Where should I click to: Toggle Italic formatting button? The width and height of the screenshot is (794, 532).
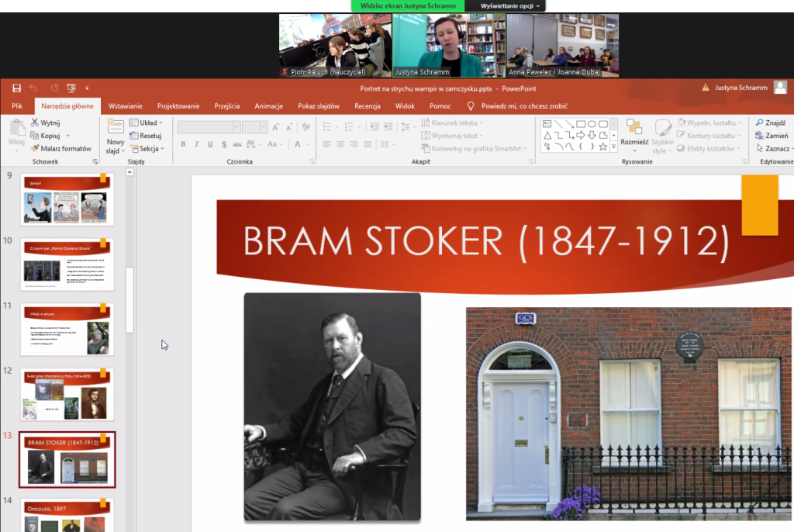coord(197,144)
